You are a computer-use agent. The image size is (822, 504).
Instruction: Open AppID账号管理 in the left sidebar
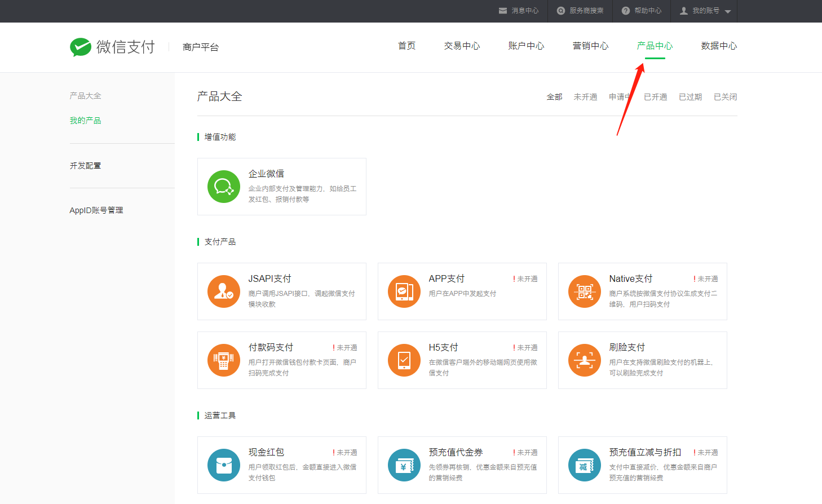pyautogui.click(x=96, y=210)
